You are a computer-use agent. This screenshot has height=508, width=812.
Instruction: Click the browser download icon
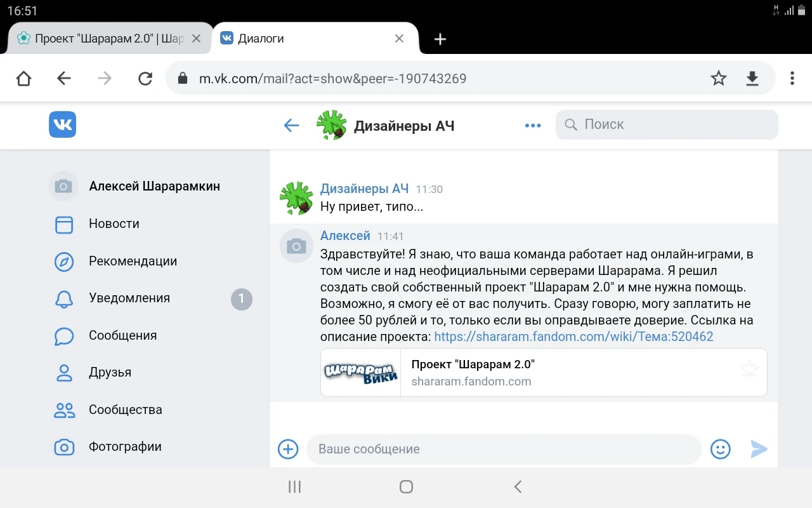pyautogui.click(x=752, y=78)
